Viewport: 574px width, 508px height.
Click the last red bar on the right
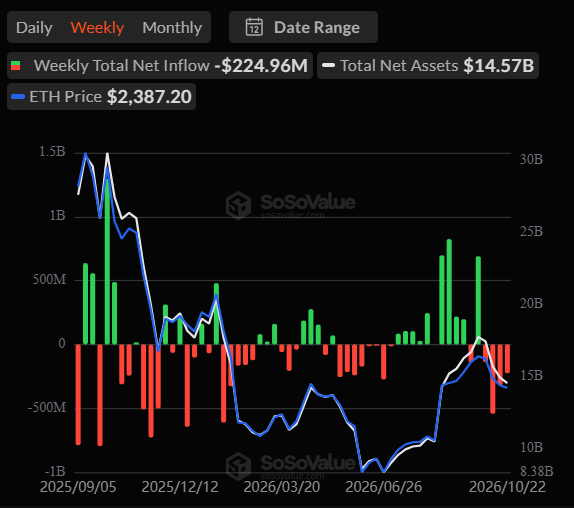tap(507, 359)
